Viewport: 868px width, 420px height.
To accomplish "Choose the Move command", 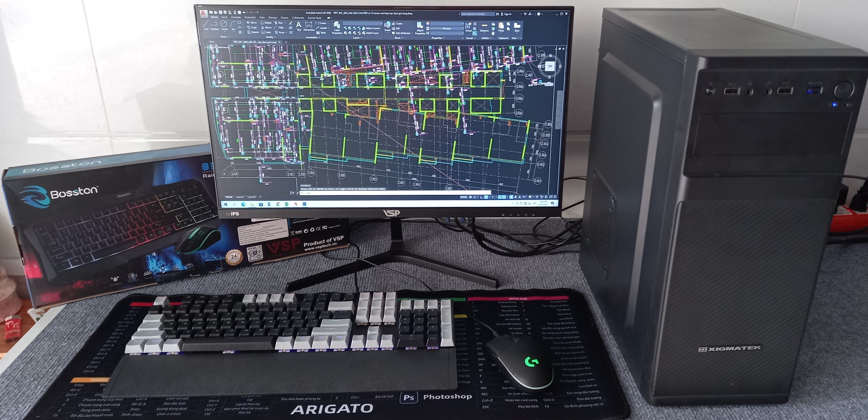I will click(252, 23).
